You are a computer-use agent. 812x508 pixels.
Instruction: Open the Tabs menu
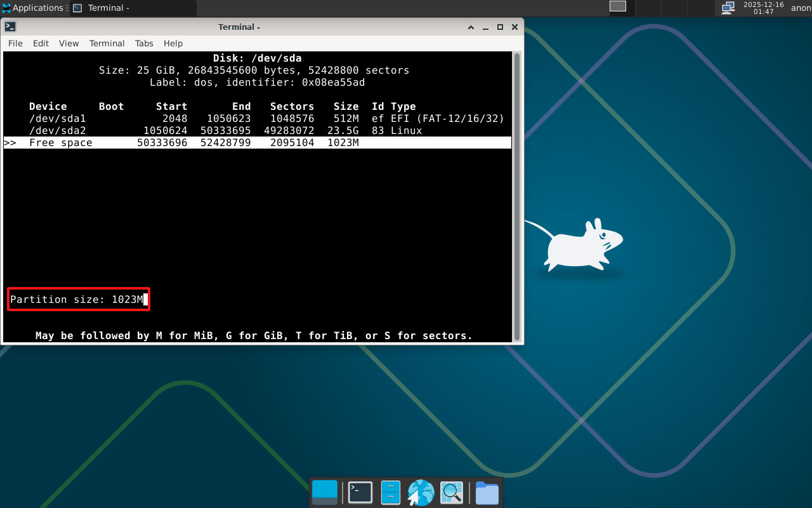pos(144,43)
